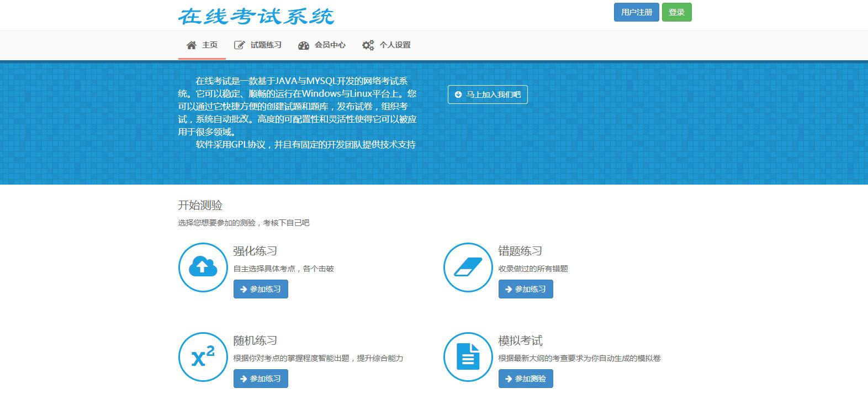Screen dimensions: 868x404
Task: Click the line 软件采用GPL协议 in the banner
Action: 305,145
